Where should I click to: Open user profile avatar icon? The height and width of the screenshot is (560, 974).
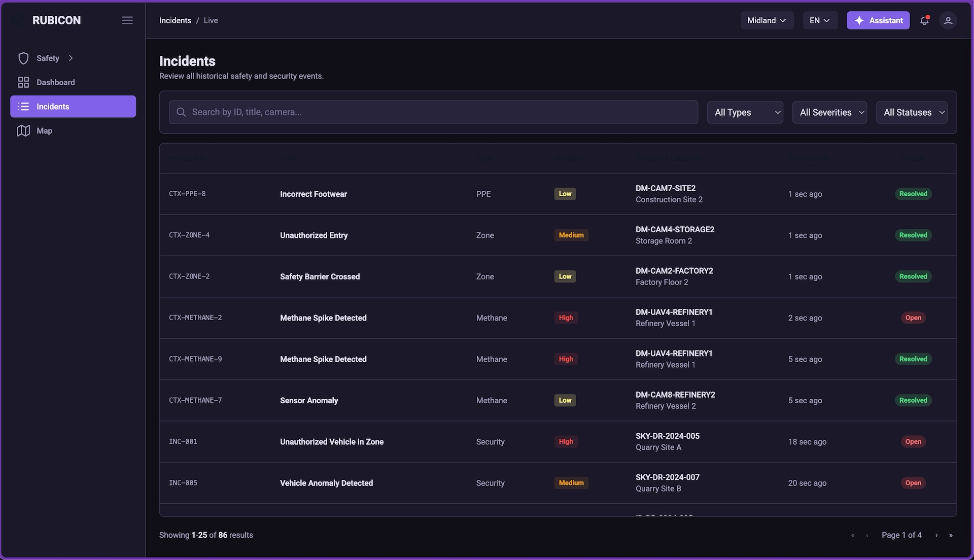pyautogui.click(x=948, y=20)
